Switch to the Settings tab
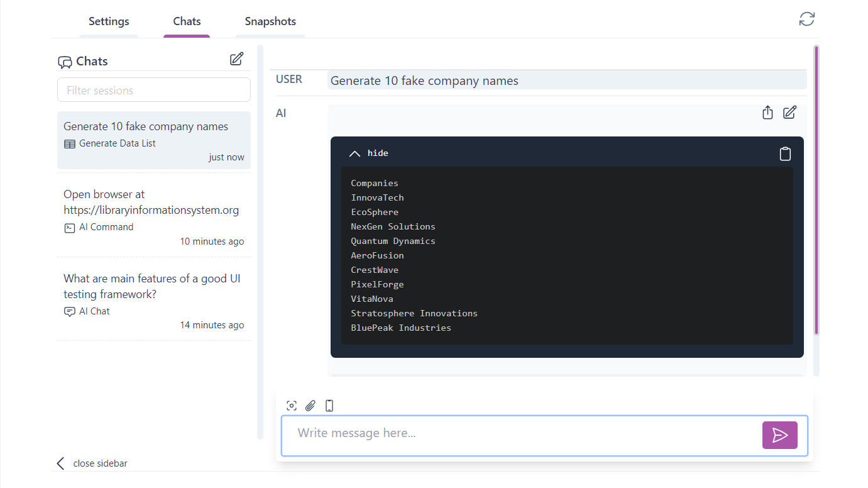 pyautogui.click(x=109, y=21)
